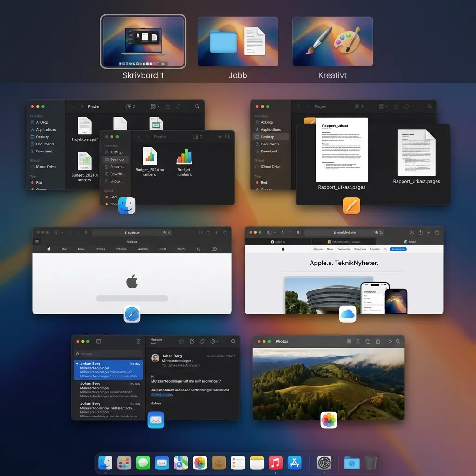Go back in the TeknikNyheter Safari window
Screen dimensions: 476x476
pyautogui.click(x=282, y=232)
